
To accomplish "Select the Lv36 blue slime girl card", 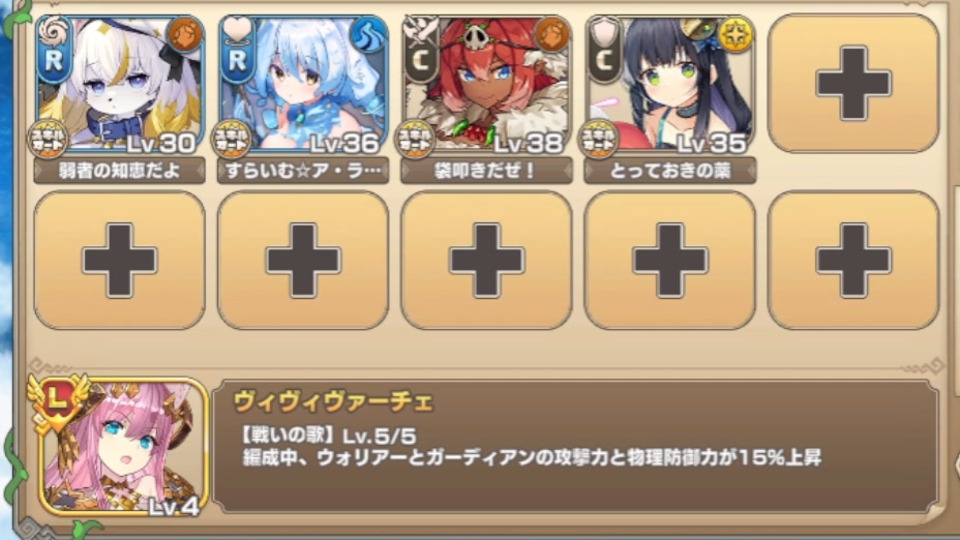I will pos(303,84).
